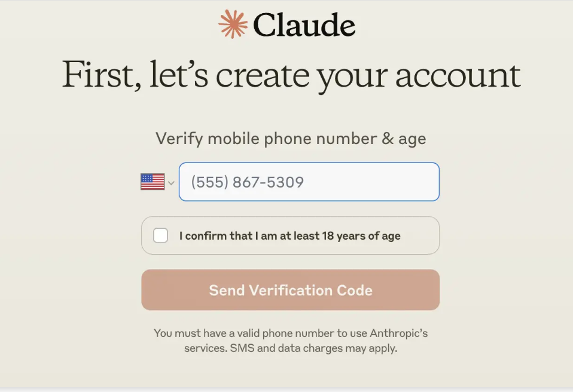Viewport: 573px width, 392px height.
Task: Click "SMS and data charges may apply" text
Action: pos(313,348)
